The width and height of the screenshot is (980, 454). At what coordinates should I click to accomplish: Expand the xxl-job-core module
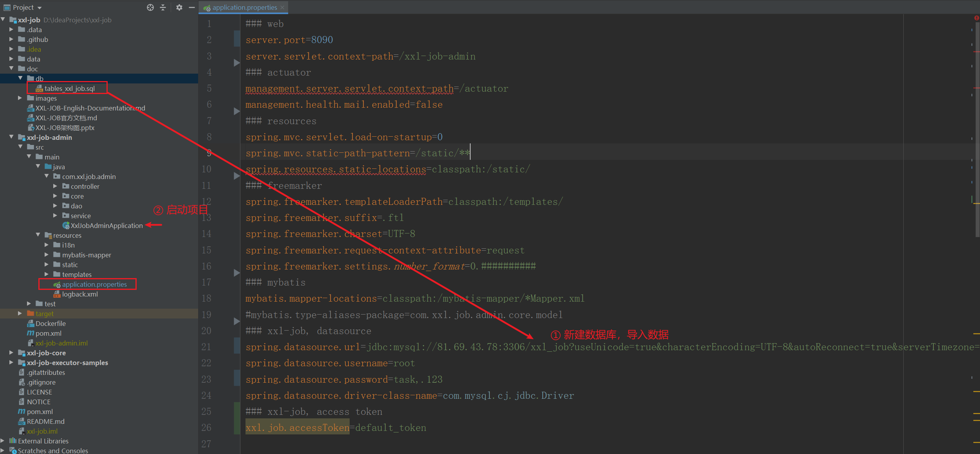pyautogui.click(x=11, y=353)
